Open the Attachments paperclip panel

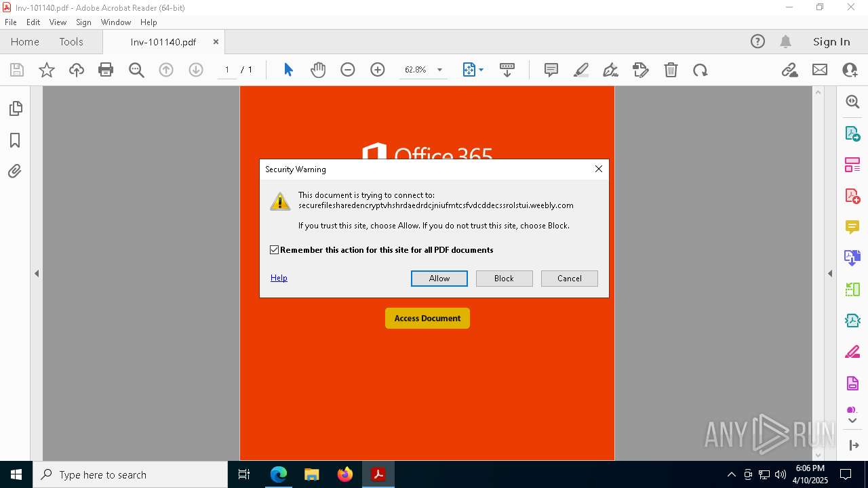pos(15,171)
